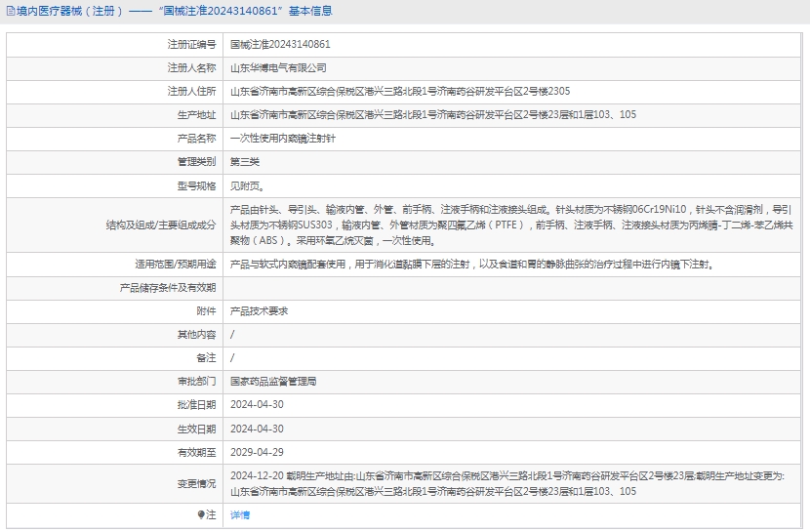
Task: Open the 详情 link in the bottom row
Action: coord(240,514)
